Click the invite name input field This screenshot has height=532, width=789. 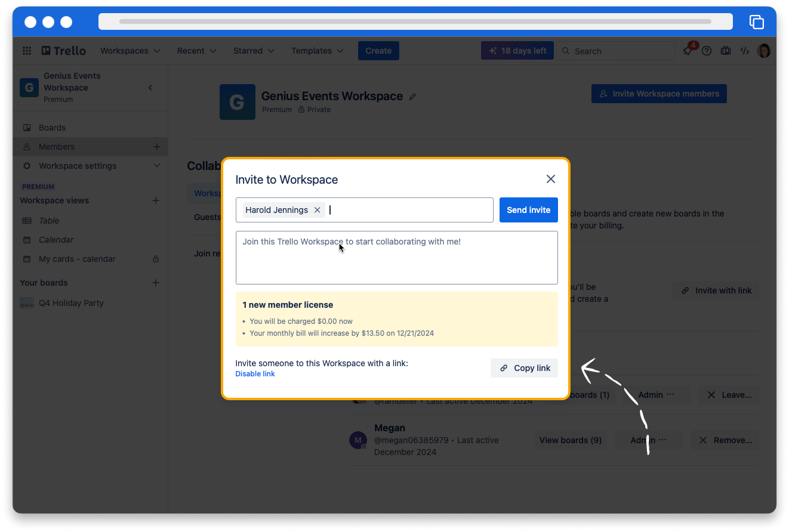coord(365,210)
